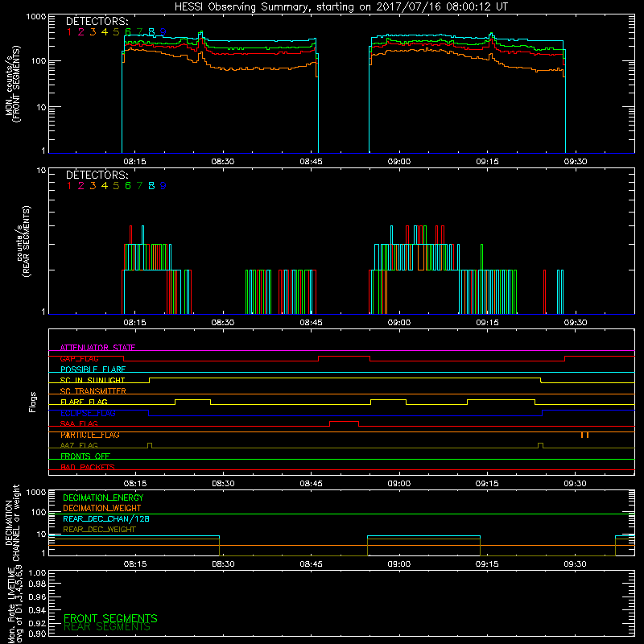Click the DECIMATION CHANNEL or weight axis title
The width and height of the screenshot is (644, 644).
[x=12, y=522]
